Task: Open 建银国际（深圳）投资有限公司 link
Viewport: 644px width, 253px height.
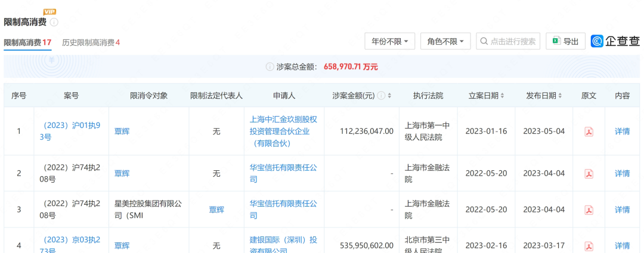Action: [283, 245]
